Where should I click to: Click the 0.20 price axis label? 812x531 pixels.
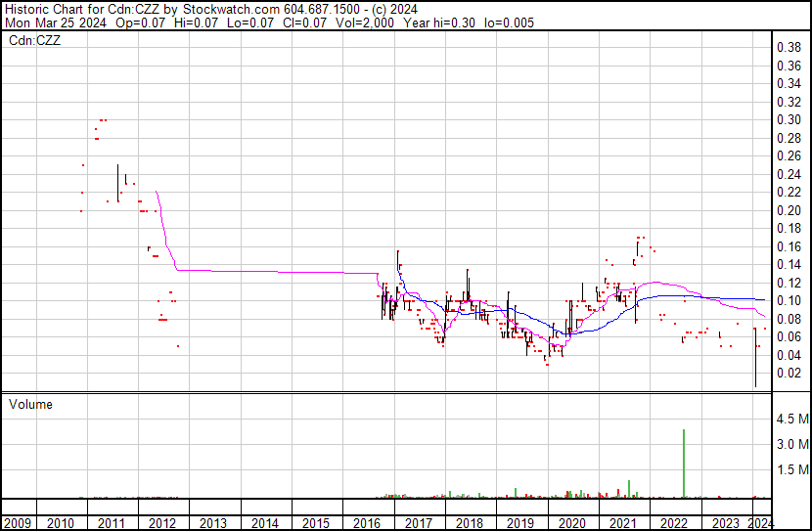[789, 211]
